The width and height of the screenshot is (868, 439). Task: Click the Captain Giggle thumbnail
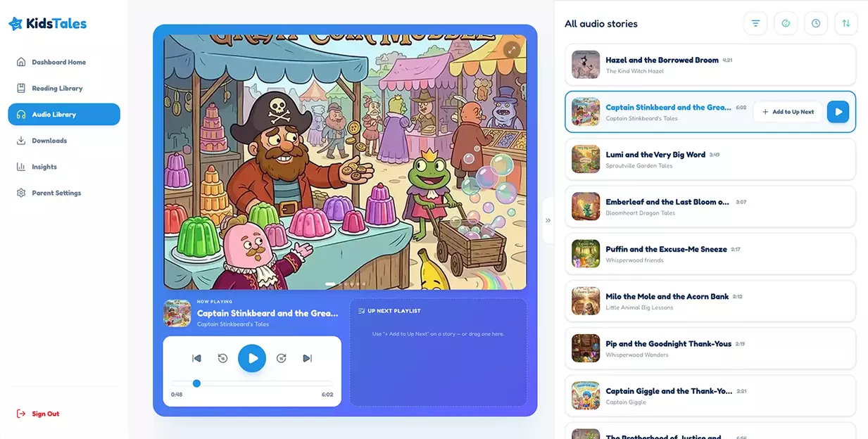point(586,395)
